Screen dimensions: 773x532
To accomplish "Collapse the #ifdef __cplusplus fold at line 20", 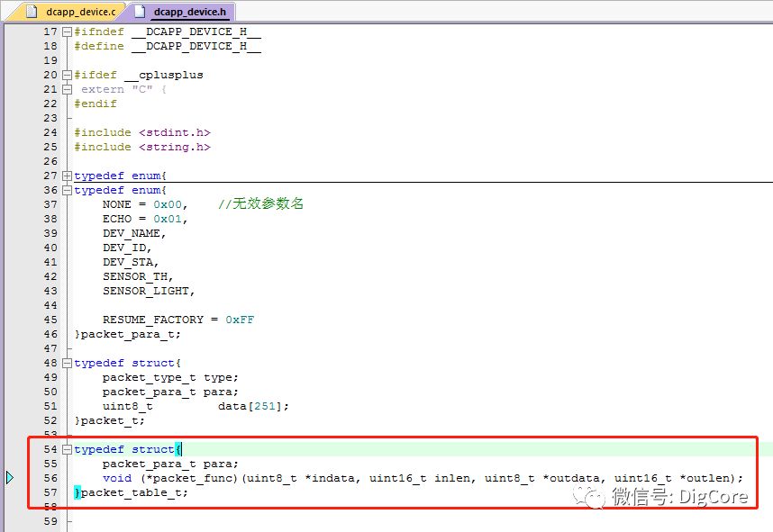I will 67,76.
